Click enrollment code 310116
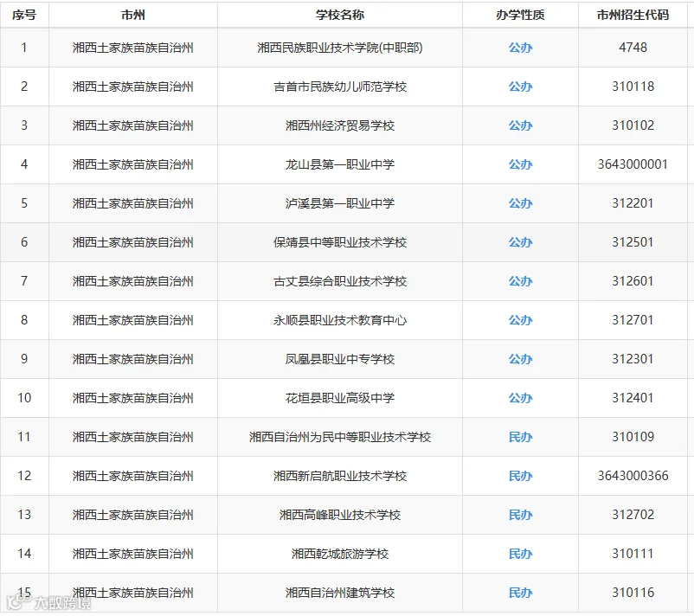 (x=633, y=593)
